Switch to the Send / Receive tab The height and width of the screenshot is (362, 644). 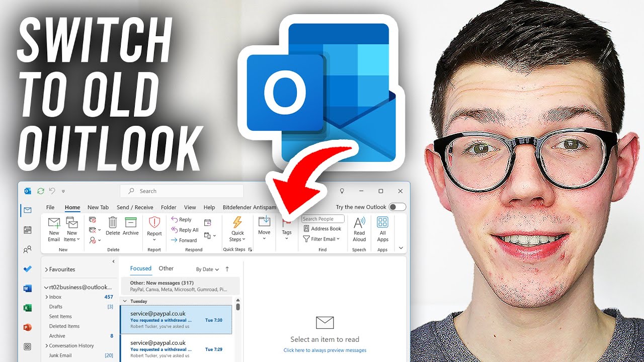point(135,207)
